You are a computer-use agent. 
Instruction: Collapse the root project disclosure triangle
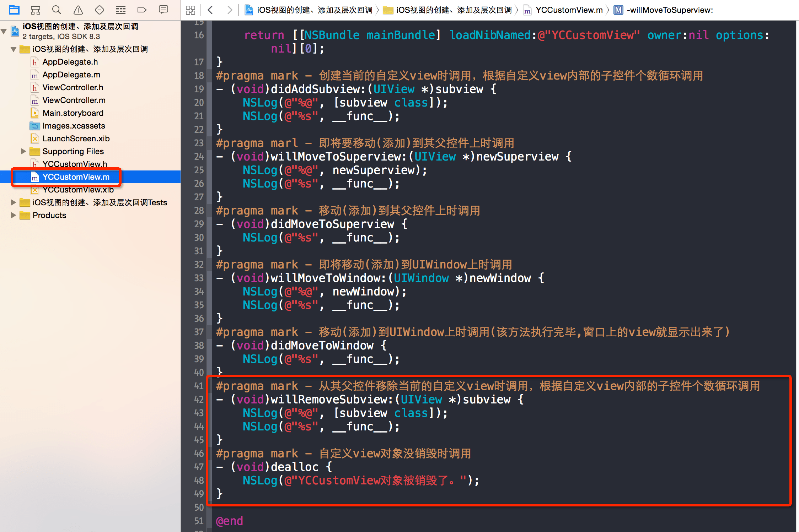4,31
